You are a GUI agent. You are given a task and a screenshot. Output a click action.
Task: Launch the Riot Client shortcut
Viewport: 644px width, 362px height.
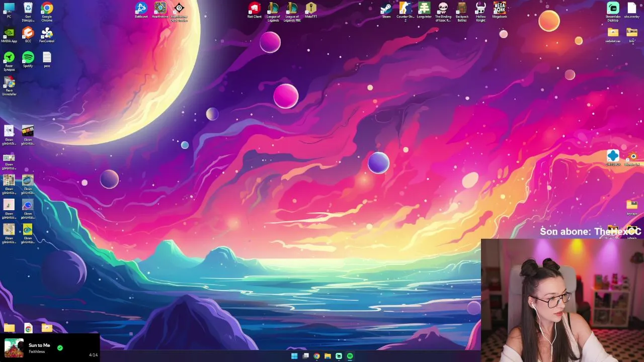pyautogui.click(x=254, y=10)
